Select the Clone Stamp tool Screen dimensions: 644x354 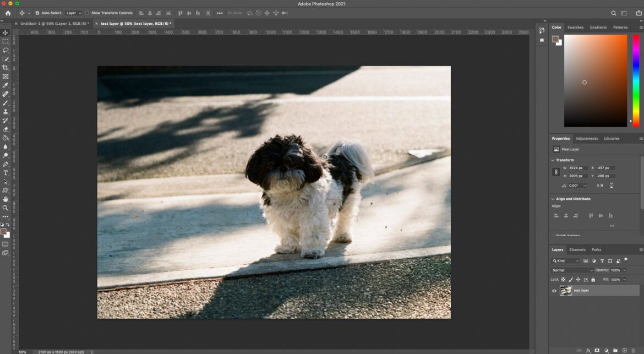point(6,111)
